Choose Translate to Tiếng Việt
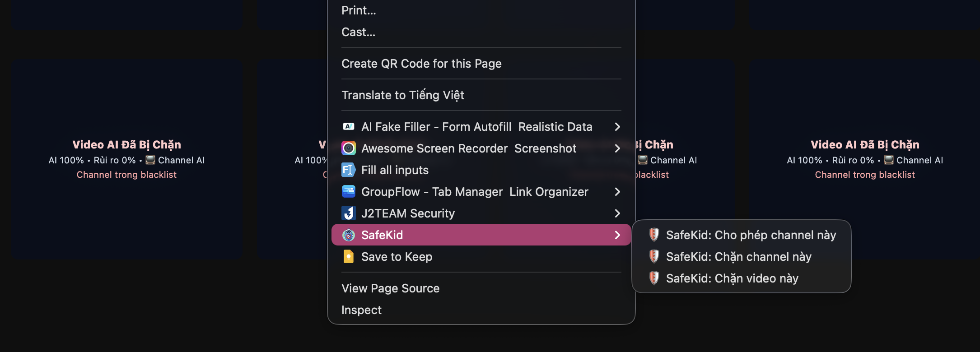The image size is (980, 352). pyautogui.click(x=402, y=95)
